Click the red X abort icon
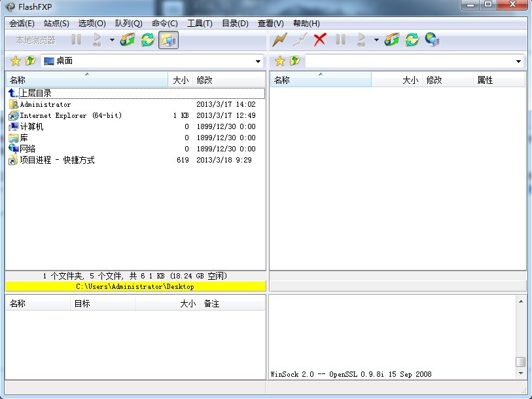The image size is (532, 399). click(x=320, y=40)
